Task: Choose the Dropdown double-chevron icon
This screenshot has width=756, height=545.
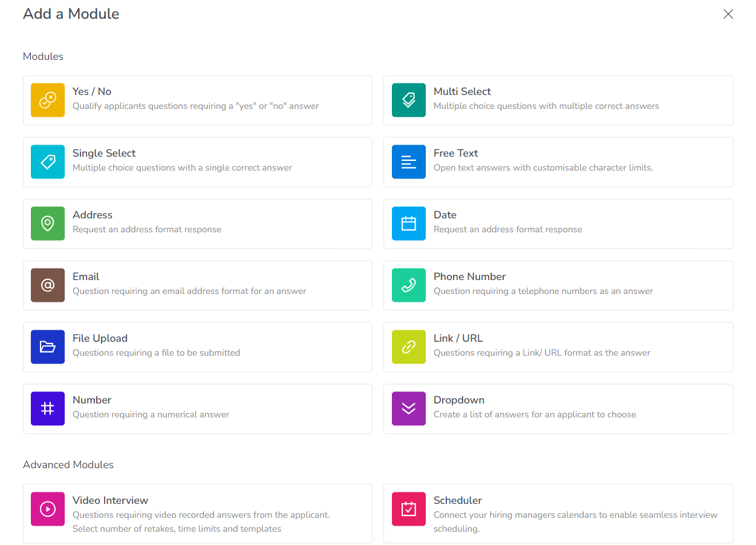Action: point(409,409)
